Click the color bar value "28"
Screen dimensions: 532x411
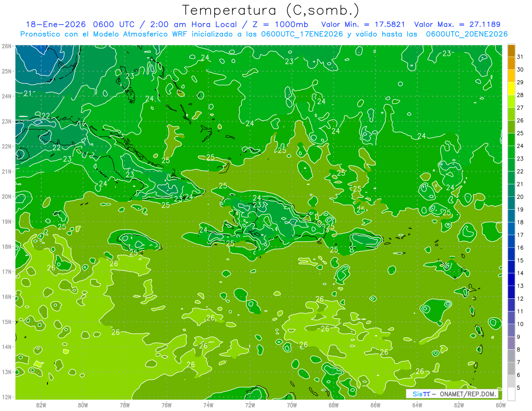(x=520, y=95)
